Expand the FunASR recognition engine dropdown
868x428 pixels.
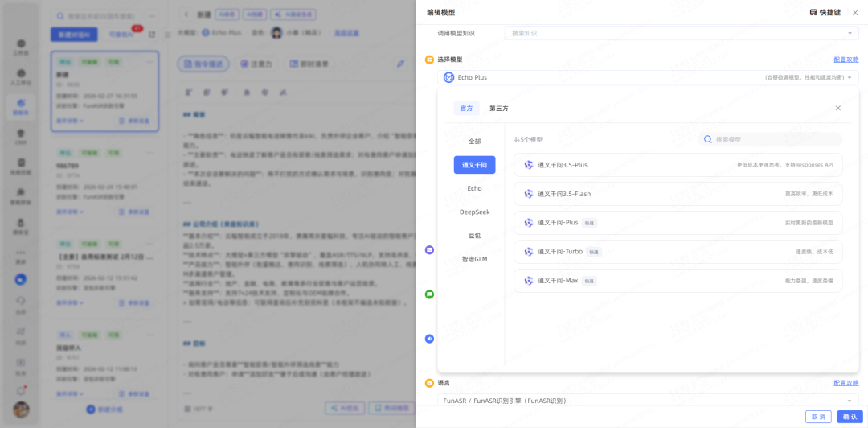click(850, 401)
